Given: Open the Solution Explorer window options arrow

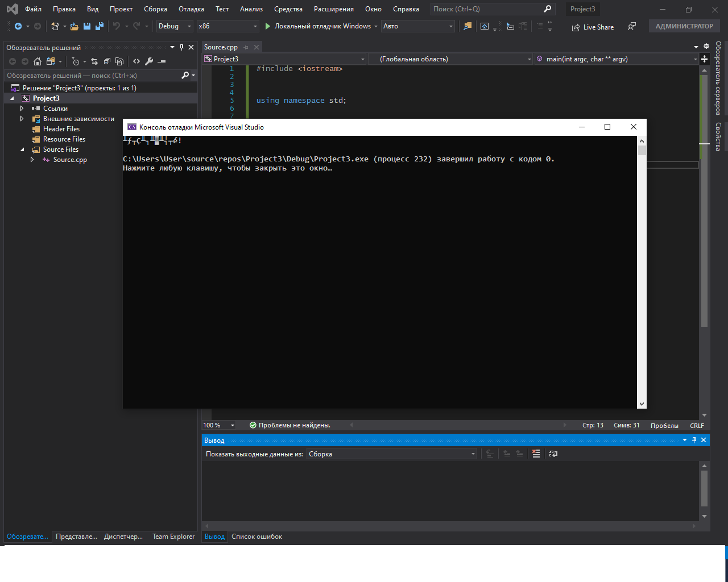Looking at the screenshot, I should 172,47.
